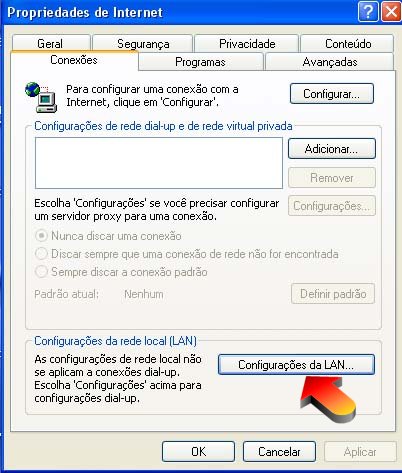Open the Geral tab
Image resolution: width=402 pixels, height=473 pixels.
(x=51, y=43)
